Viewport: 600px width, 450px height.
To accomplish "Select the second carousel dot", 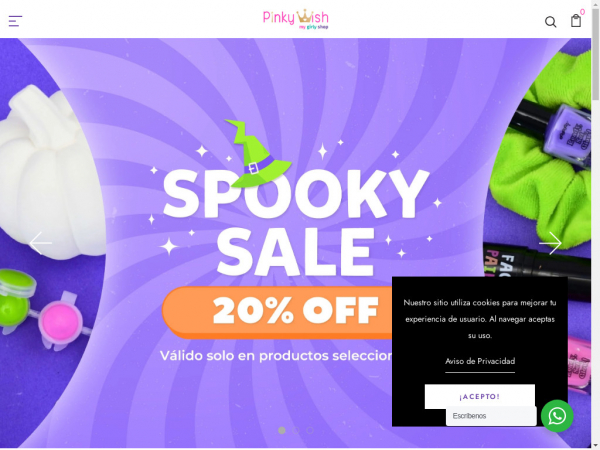I will 296,430.
